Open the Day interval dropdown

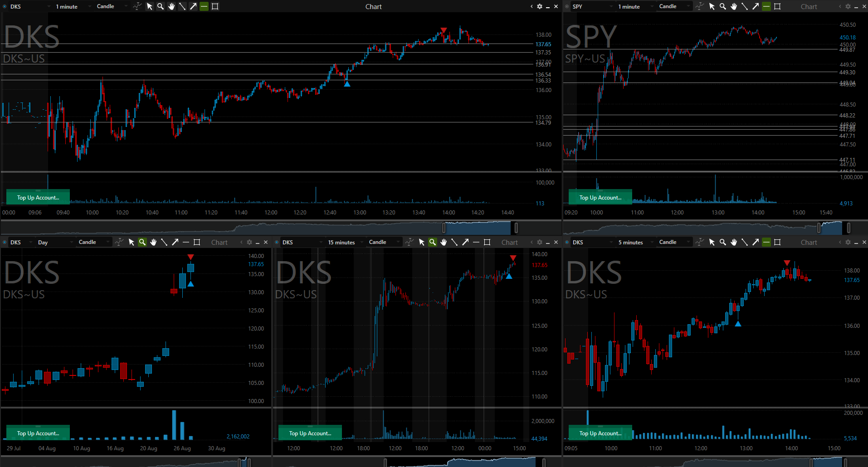pyautogui.click(x=55, y=242)
